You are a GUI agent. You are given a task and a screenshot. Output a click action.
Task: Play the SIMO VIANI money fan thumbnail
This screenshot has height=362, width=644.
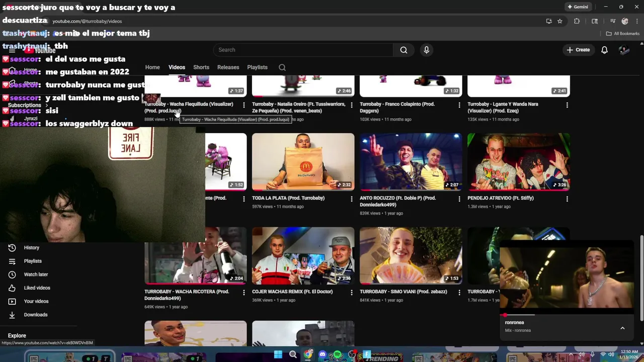(x=411, y=255)
